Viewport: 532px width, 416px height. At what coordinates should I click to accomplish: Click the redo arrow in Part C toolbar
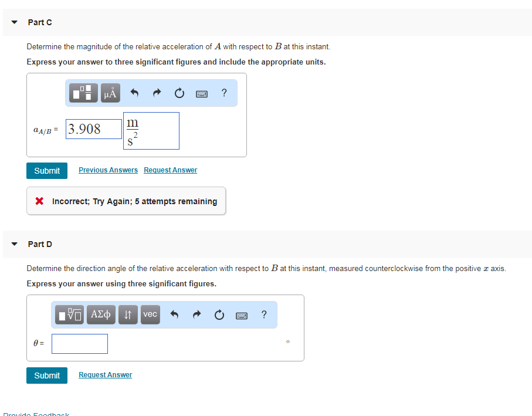pos(157,93)
